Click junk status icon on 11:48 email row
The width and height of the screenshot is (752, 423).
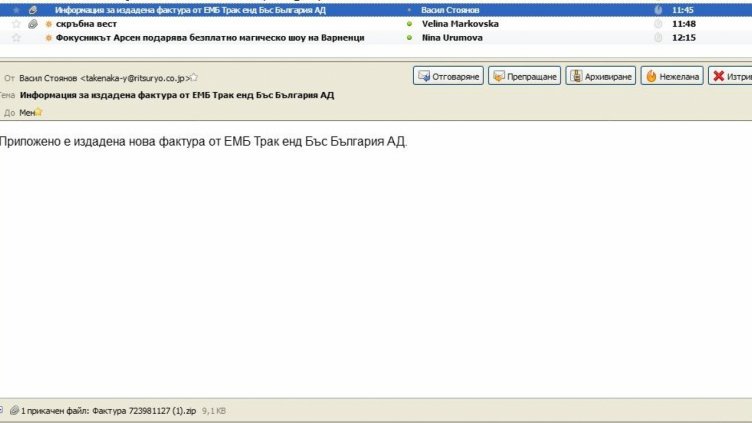658,23
